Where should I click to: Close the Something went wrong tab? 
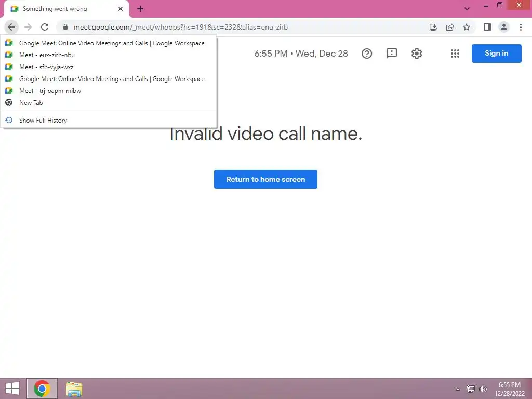coord(121,9)
